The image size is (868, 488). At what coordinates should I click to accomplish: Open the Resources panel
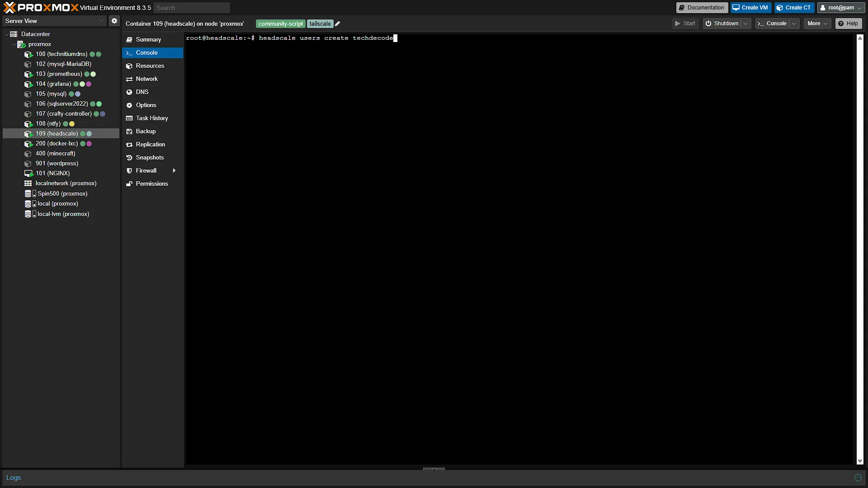coord(152,66)
